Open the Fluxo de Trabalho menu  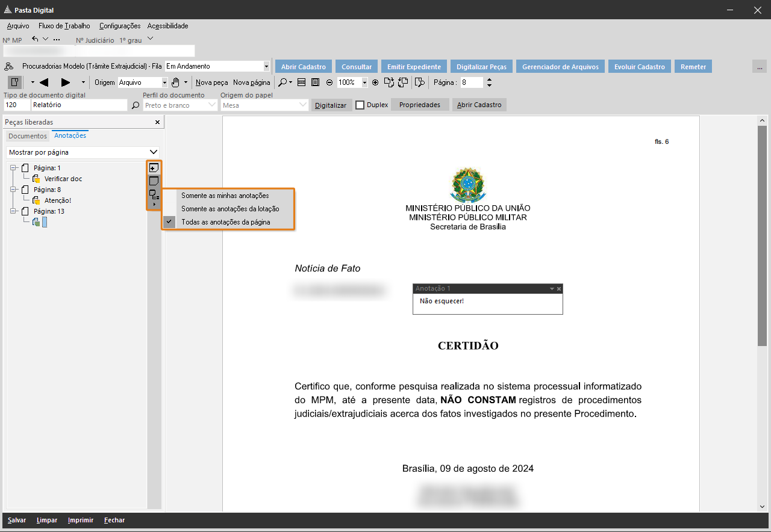pos(64,26)
